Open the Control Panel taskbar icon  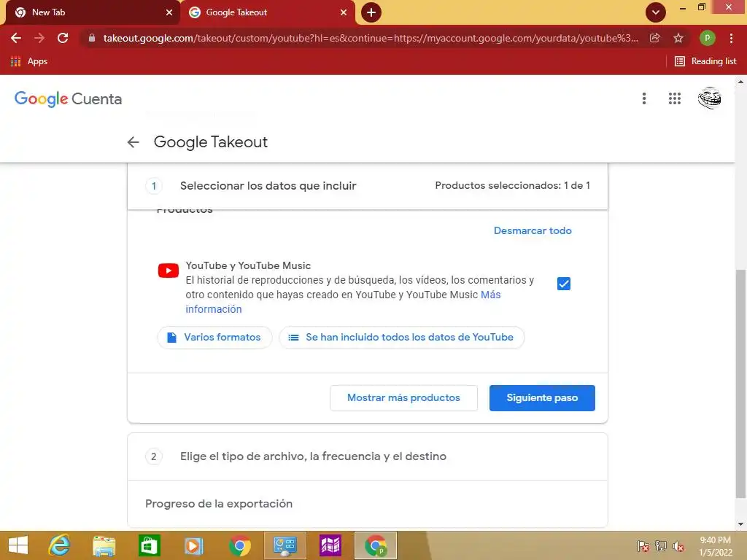[285, 545]
